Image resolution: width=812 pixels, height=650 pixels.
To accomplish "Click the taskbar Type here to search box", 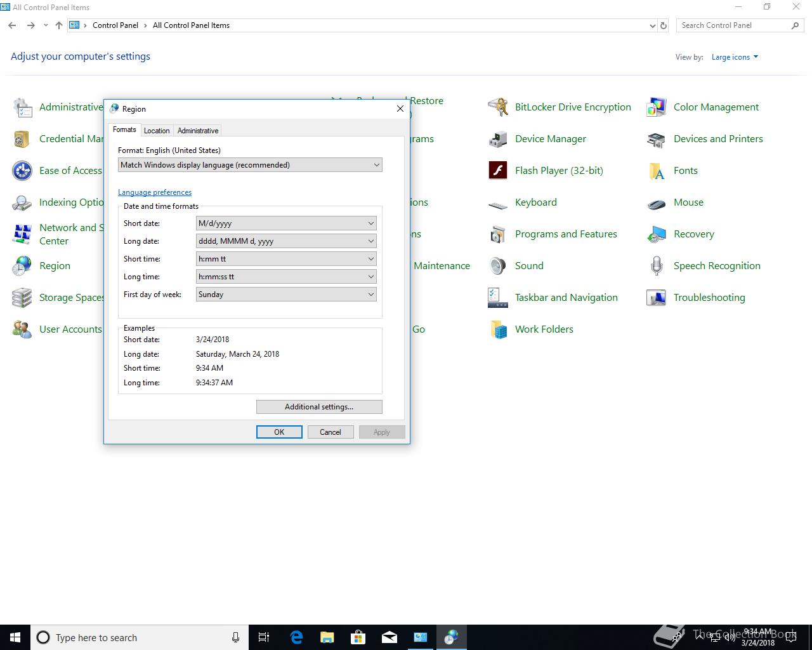I will pyautogui.click(x=140, y=637).
